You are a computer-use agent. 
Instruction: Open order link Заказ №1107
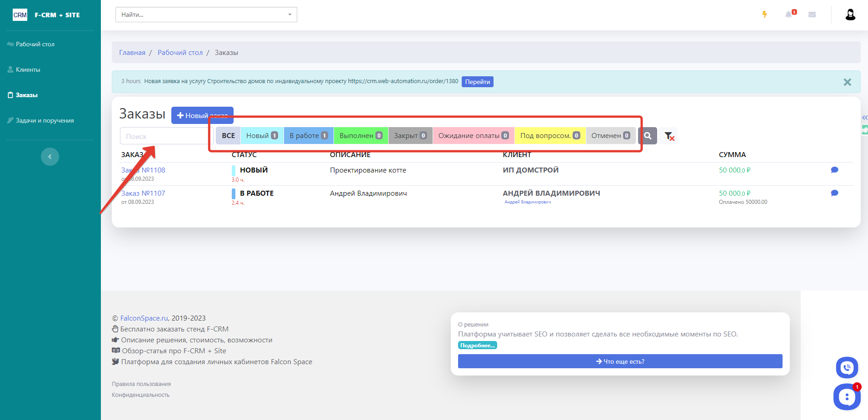point(143,193)
